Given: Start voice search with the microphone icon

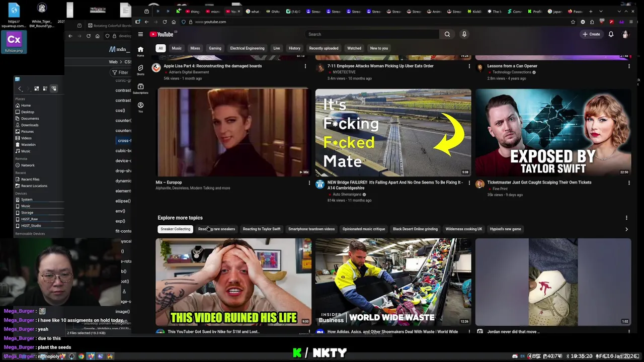Looking at the screenshot, I should [x=464, y=34].
